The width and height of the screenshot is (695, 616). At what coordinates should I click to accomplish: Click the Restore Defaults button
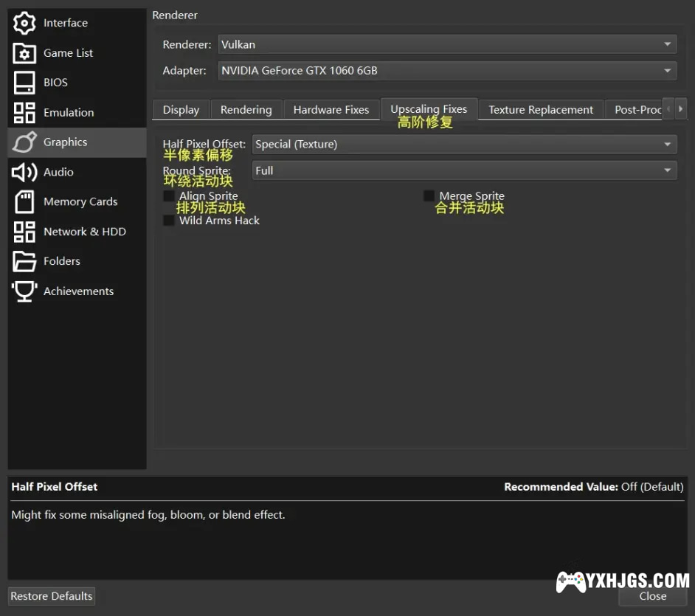point(52,596)
